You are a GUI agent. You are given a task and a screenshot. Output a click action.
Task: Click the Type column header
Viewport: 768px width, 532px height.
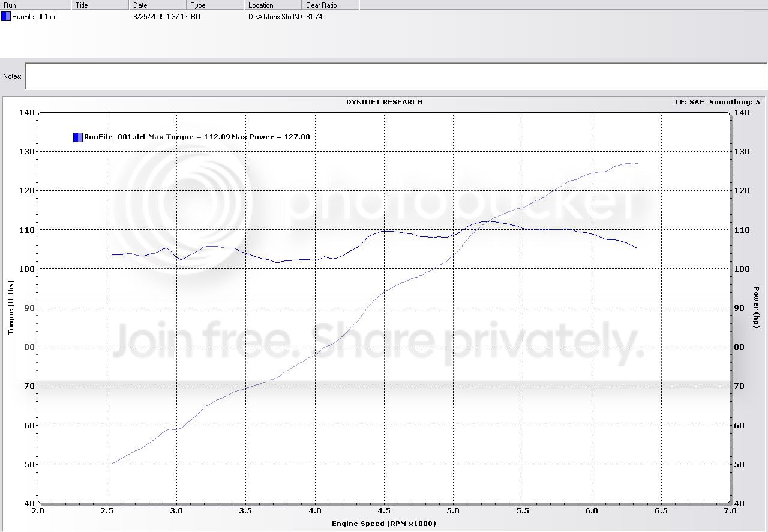(x=216, y=5)
